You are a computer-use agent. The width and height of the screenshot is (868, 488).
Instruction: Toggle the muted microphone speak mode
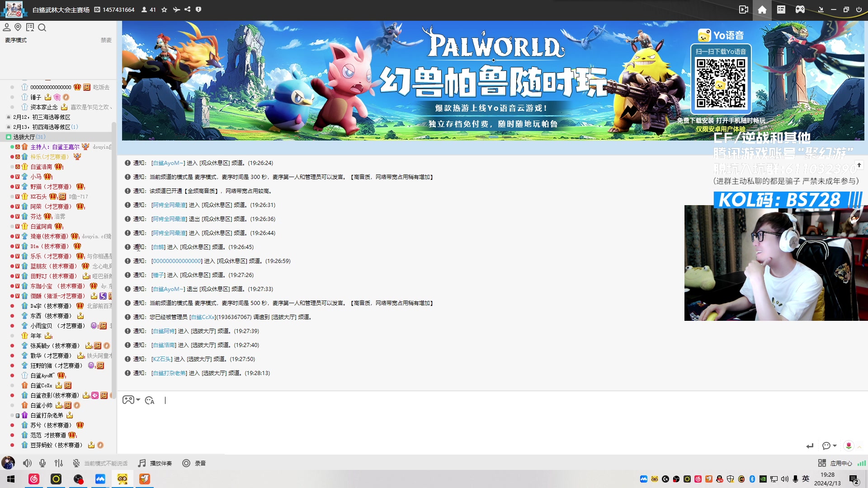click(x=76, y=463)
